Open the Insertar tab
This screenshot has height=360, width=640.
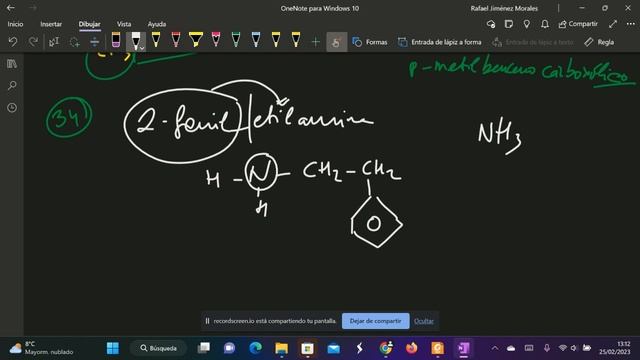[51, 24]
